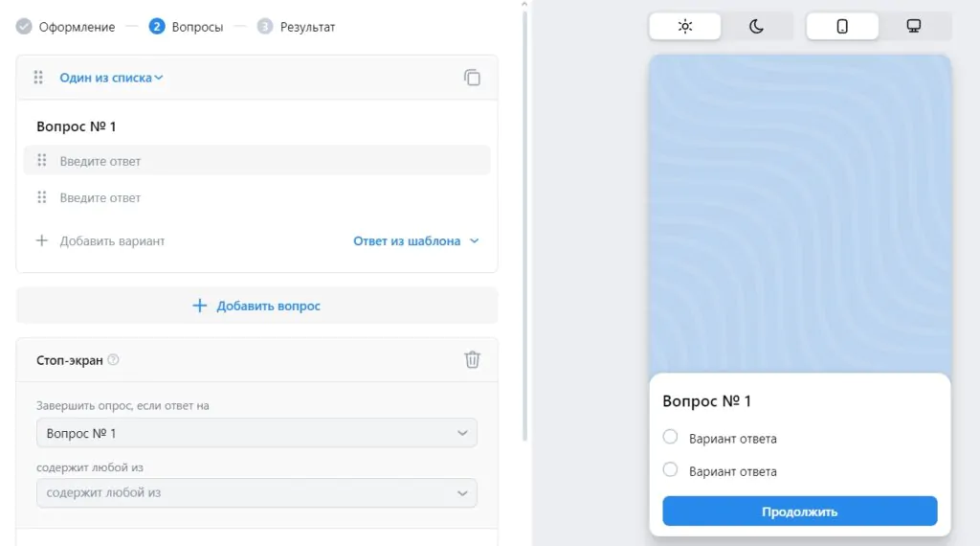
Task: Click Продолжить button in preview
Action: [x=799, y=511]
